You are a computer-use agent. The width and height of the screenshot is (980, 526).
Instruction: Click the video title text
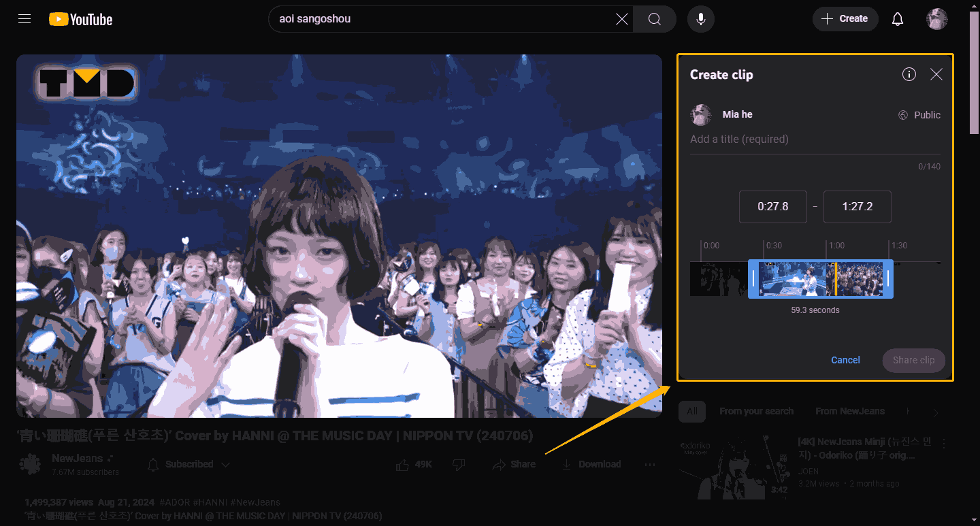pyautogui.click(x=274, y=435)
